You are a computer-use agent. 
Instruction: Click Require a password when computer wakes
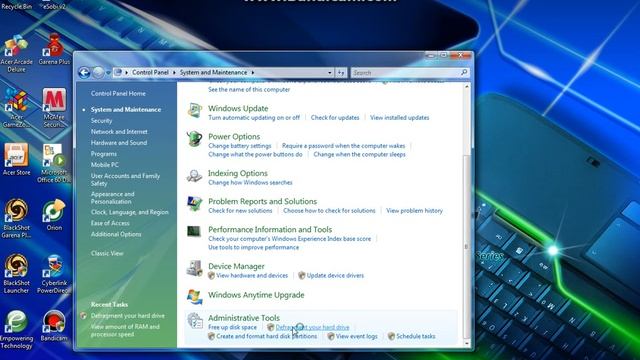[344, 146]
